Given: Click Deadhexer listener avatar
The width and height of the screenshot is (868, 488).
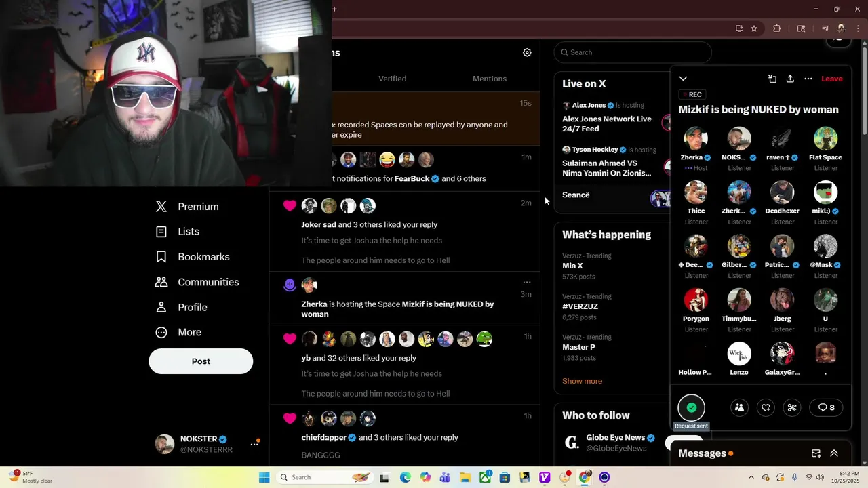Looking at the screenshot, I should (x=782, y=192).
